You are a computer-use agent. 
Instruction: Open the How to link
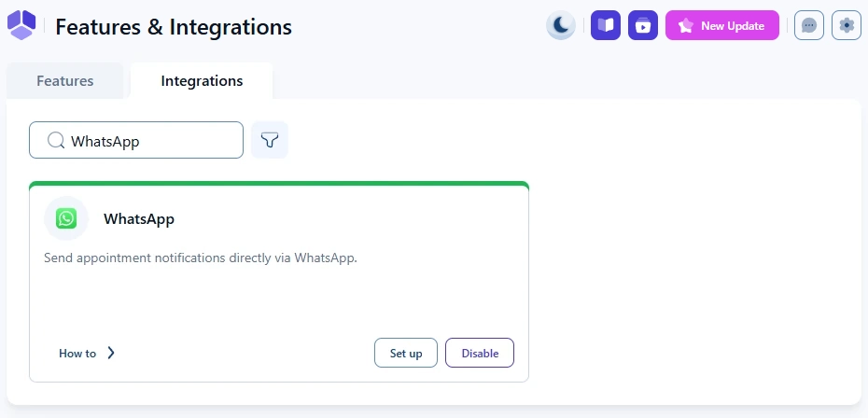(77, 354)
